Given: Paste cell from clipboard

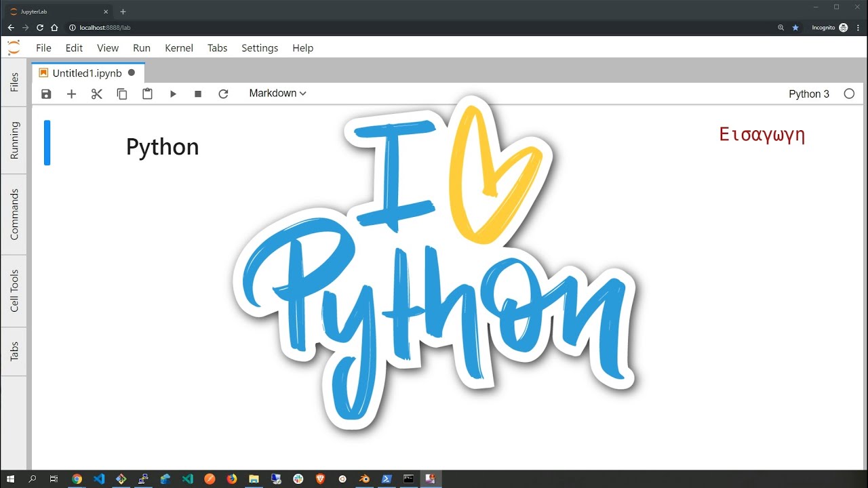Looking at the screenshot, I should [147, 94].
